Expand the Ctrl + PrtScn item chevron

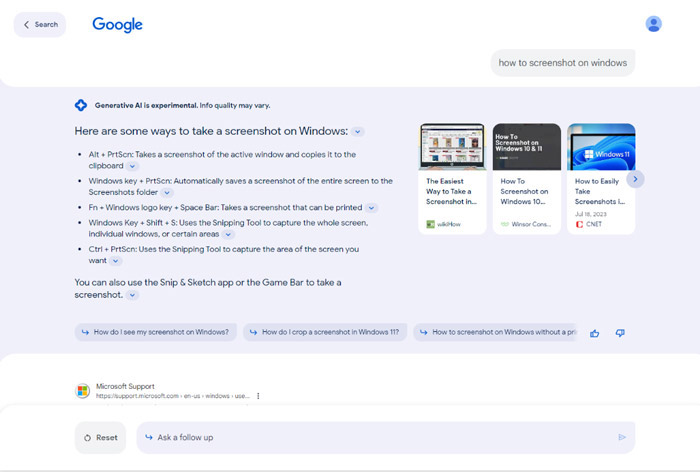[x=115, y=261]
